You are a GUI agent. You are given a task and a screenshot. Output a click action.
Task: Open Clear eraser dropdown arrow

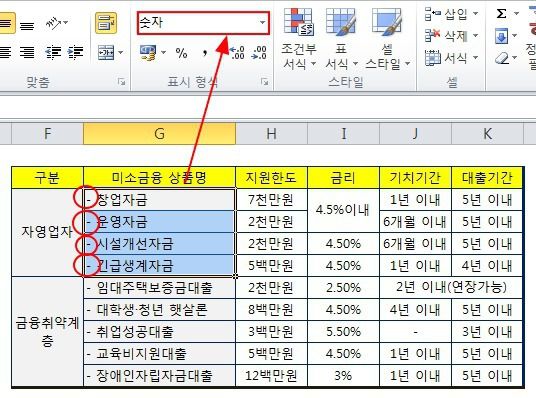pos(515,57)
